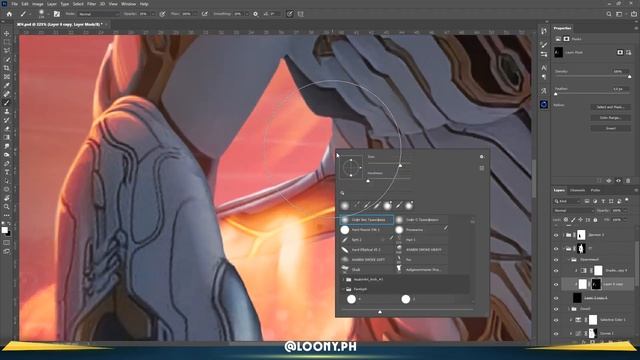The image size is (640, 360).
Task: Select the Eyedropper tool
Action: (7, 85)
